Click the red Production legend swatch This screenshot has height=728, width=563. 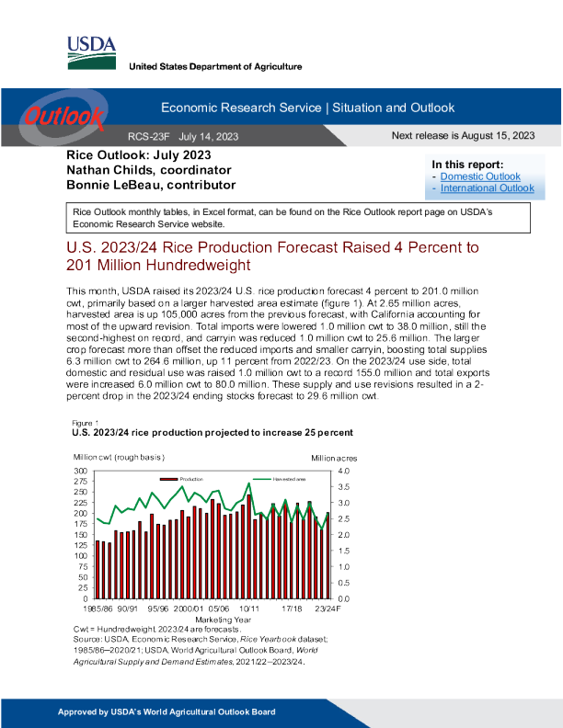coord(168,479)
